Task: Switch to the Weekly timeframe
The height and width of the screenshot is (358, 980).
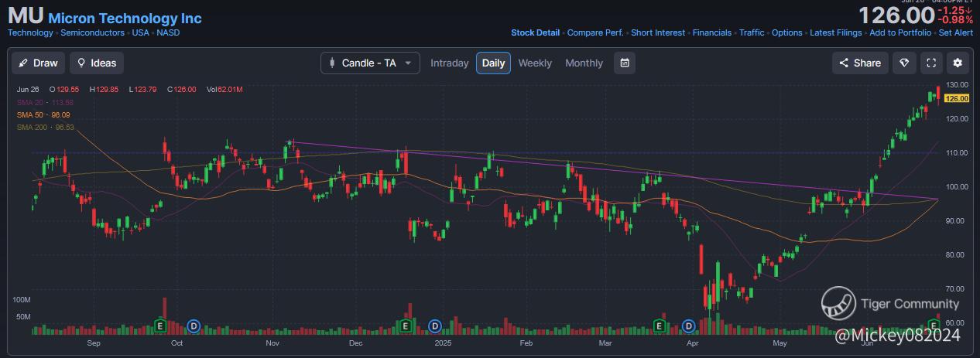Action: (535, 63)
